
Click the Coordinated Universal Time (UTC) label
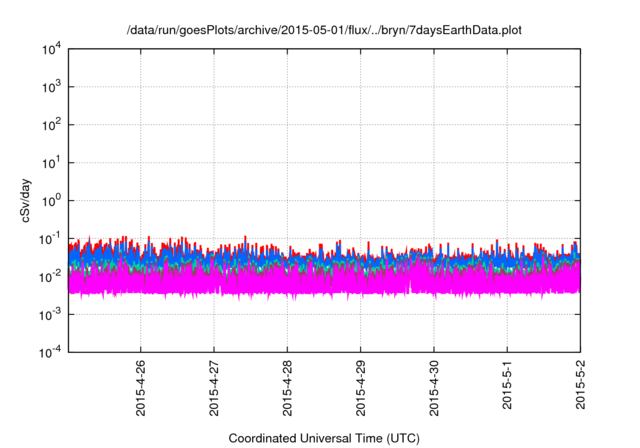point(324,438)
